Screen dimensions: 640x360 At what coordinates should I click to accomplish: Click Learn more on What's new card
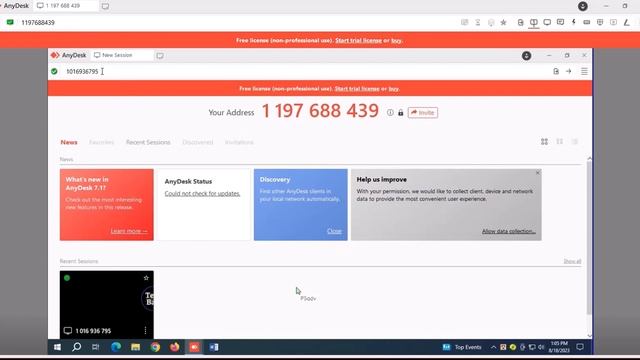click(129, 231)
